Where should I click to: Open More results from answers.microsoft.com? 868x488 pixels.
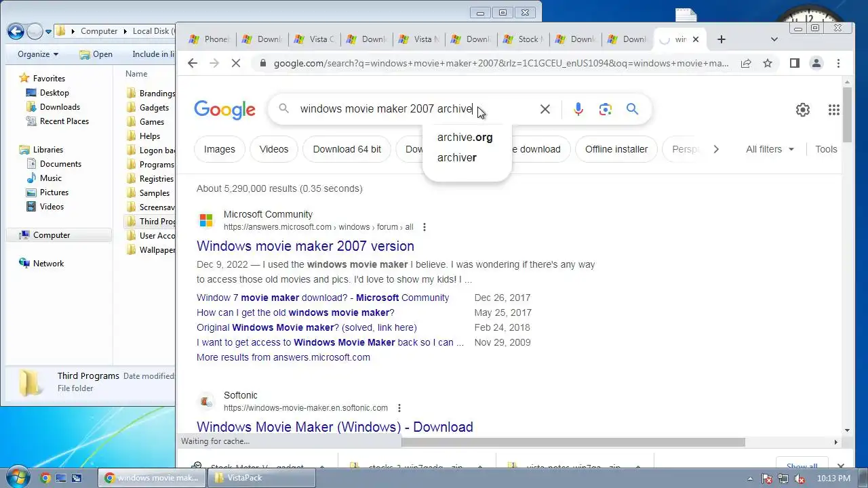[x=283, y=357]
